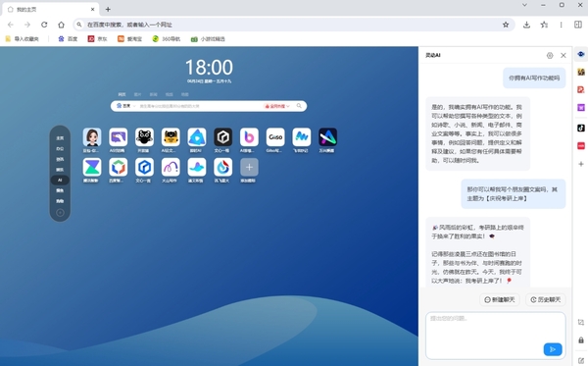The image size is (588, 366).
Task: Add a new shortcut with plus tile
Action: 249,167
